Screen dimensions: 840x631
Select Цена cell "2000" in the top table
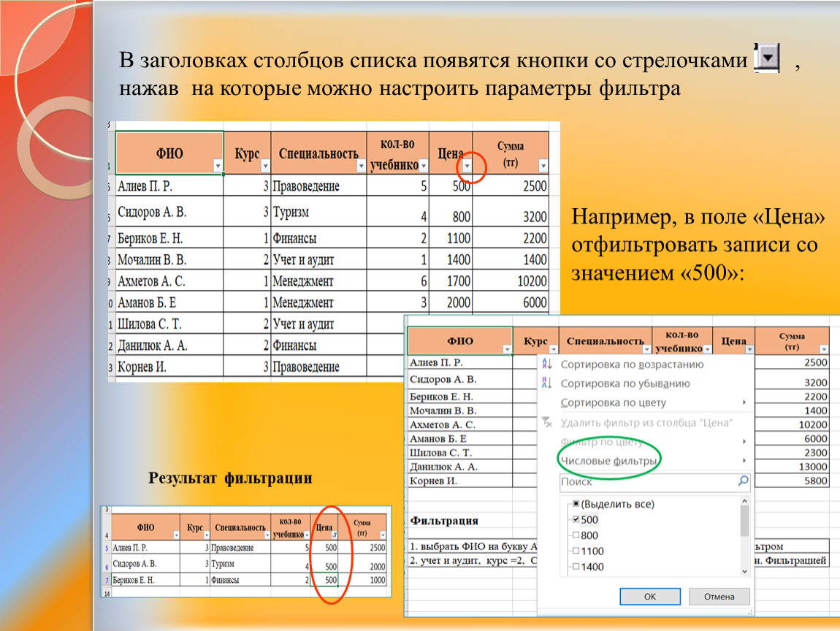tap(451, 302)
